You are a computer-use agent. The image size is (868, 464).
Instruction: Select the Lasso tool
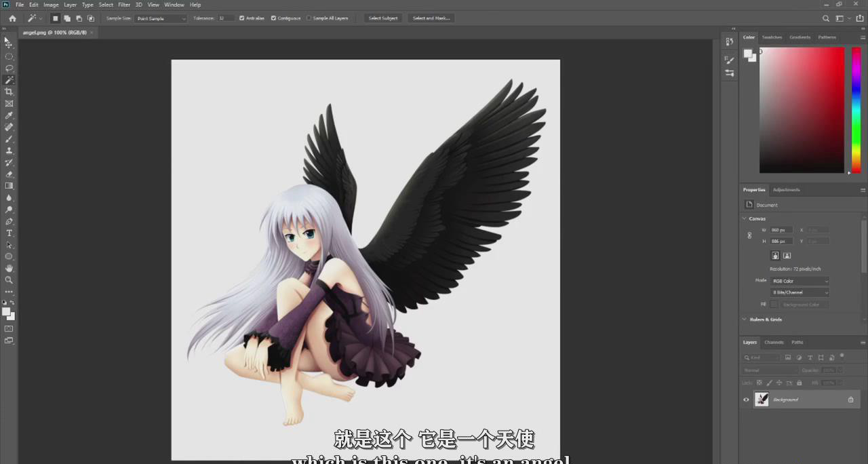click(9, 68)
